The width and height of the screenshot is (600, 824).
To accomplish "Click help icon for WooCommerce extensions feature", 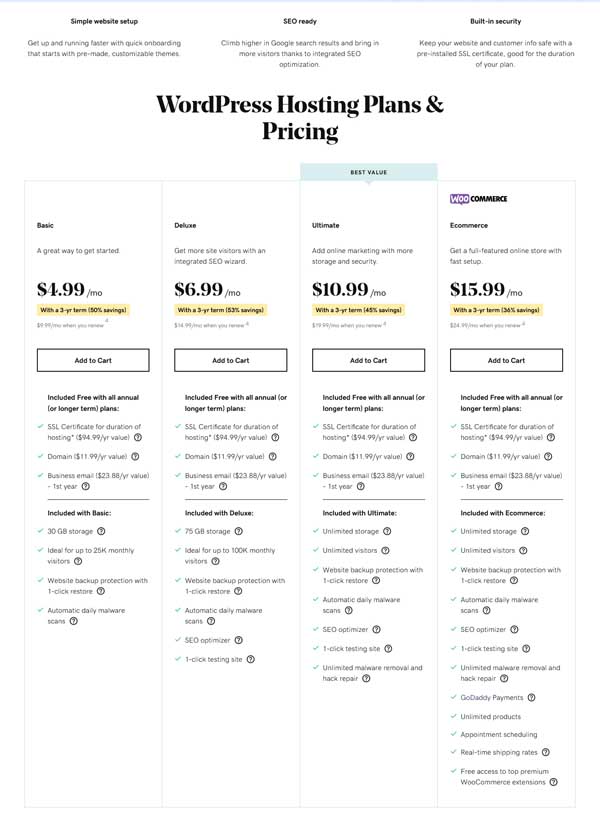I will click(x=553, y=782).
